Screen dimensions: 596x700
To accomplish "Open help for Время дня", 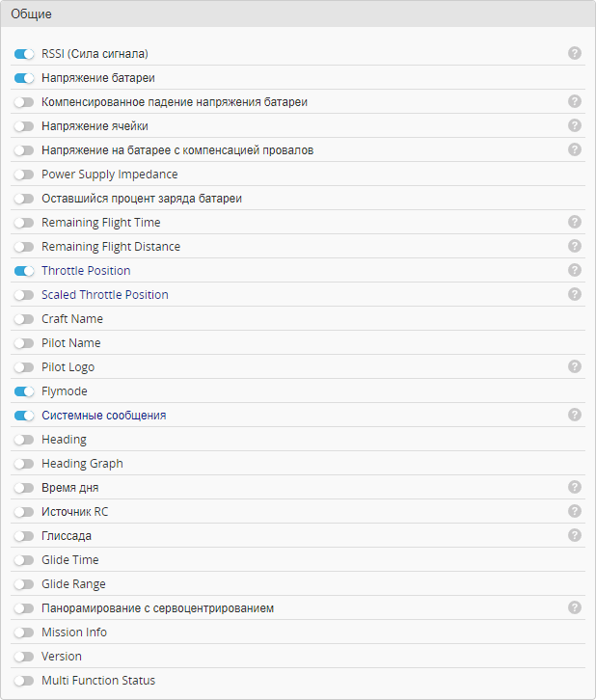I will coord(575,487).
